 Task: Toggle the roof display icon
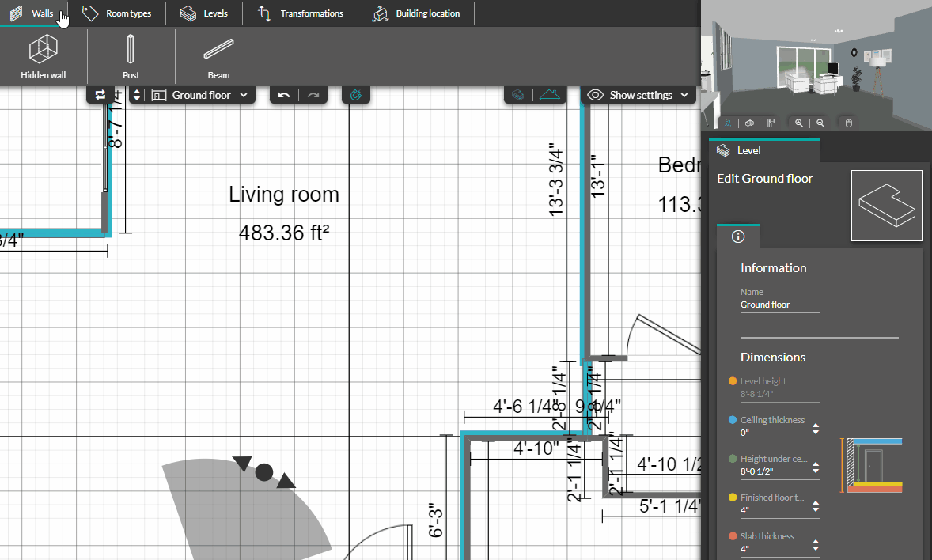tap(550, 95)
